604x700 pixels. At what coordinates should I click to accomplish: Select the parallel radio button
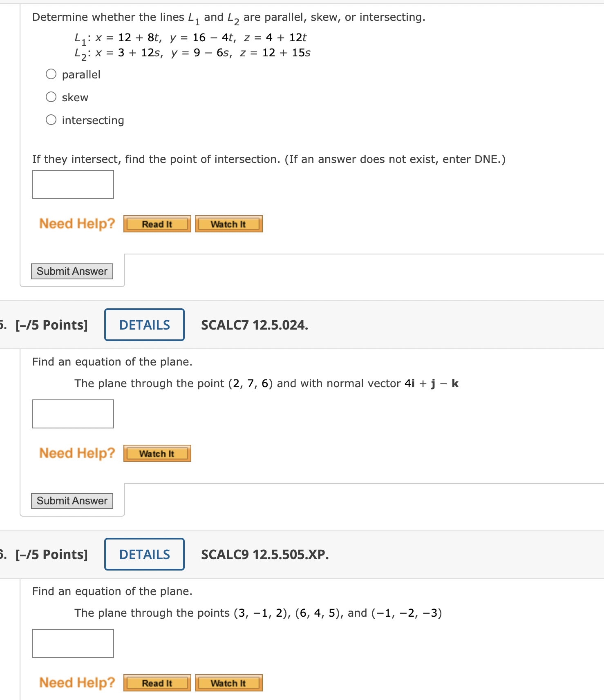51,74
